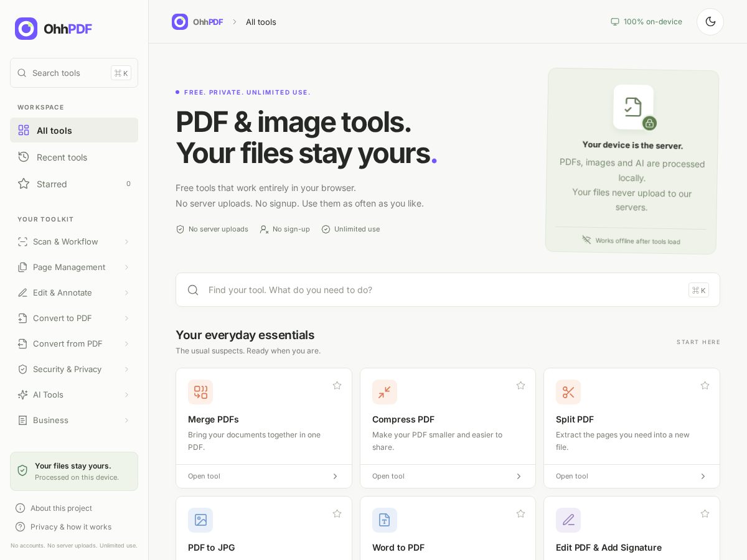Click the Compress PDF title
This screenshot has width=747, height=560.
[x=403, y=419]
